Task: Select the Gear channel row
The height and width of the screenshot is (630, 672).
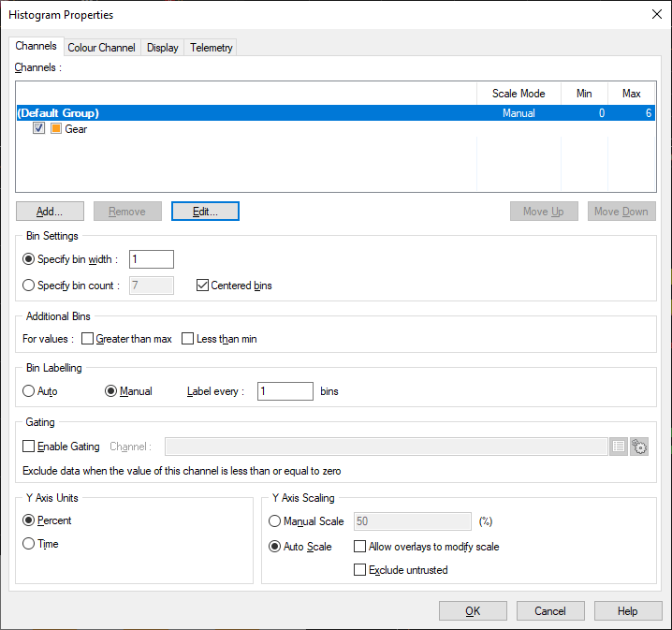Action: [336, 128]
